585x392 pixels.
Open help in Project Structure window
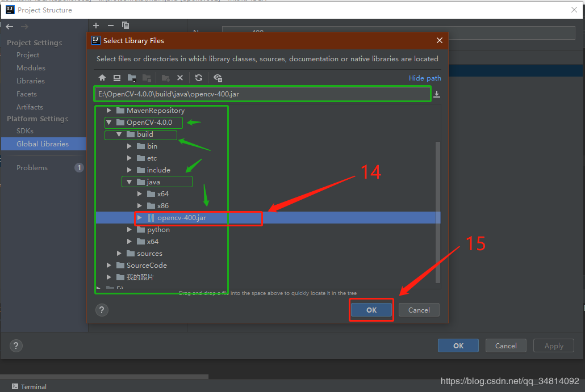[16, 345]
